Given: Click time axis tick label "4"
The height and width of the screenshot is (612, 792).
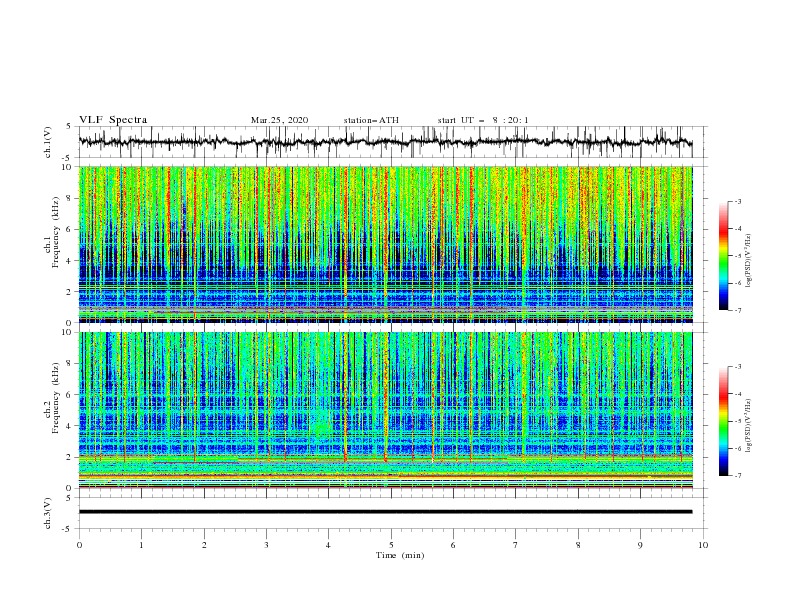Looking at the screenshot, I should pos(329,545).
